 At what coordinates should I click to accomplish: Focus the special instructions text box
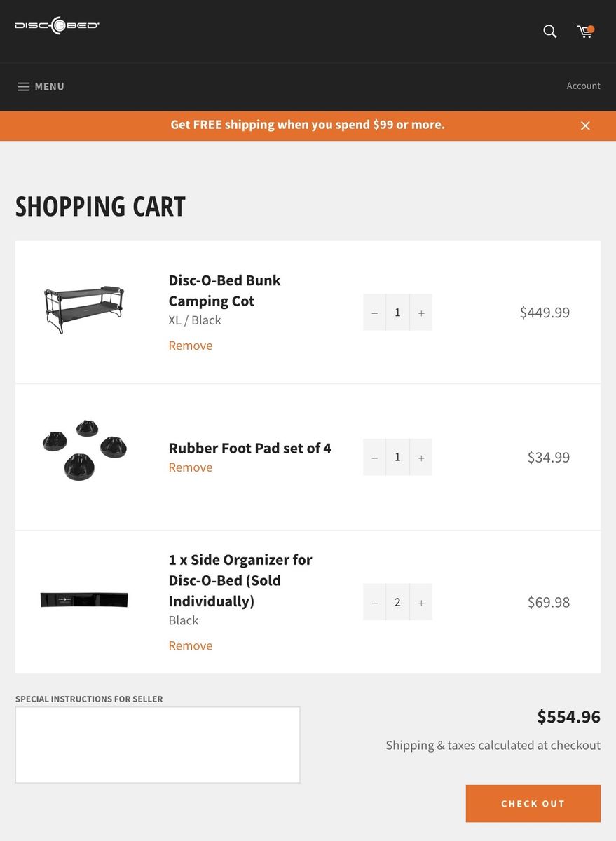click(158, 744)
